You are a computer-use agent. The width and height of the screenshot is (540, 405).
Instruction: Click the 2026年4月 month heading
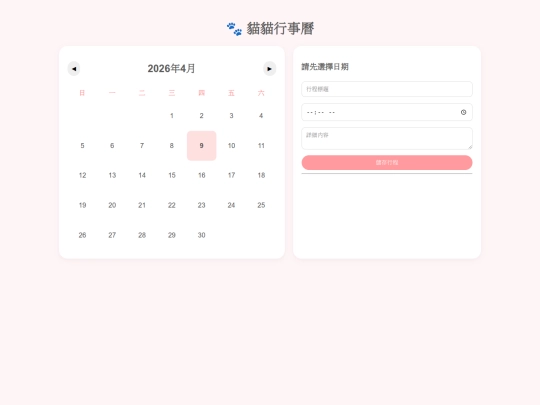click(172, 69)
